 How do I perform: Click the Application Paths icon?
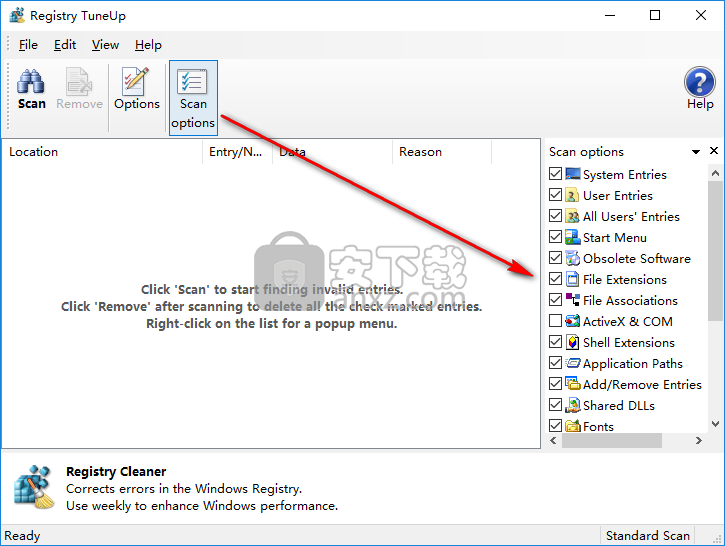pyautogui.click(x=572, y=363)
